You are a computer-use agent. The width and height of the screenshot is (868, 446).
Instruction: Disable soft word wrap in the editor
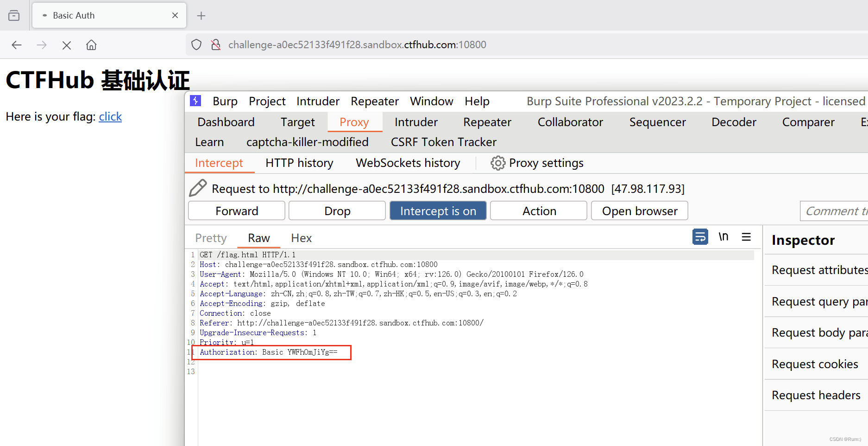click(700, 236)
